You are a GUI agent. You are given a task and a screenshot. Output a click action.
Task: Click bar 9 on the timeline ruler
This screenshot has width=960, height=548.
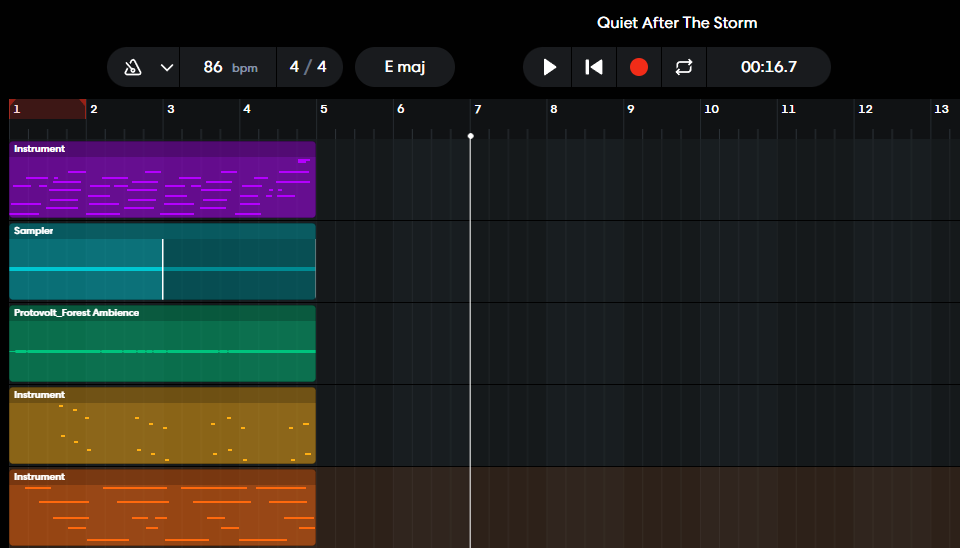631,109
